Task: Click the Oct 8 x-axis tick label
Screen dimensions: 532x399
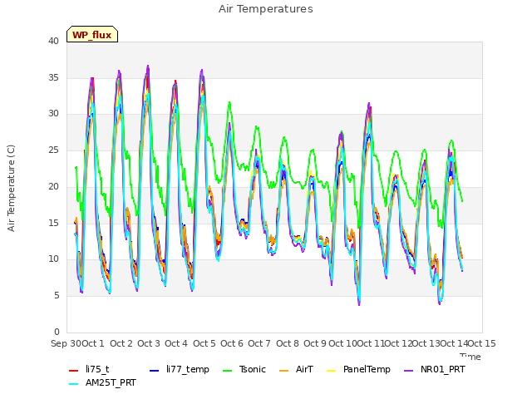Action: [x=288, y=343]
